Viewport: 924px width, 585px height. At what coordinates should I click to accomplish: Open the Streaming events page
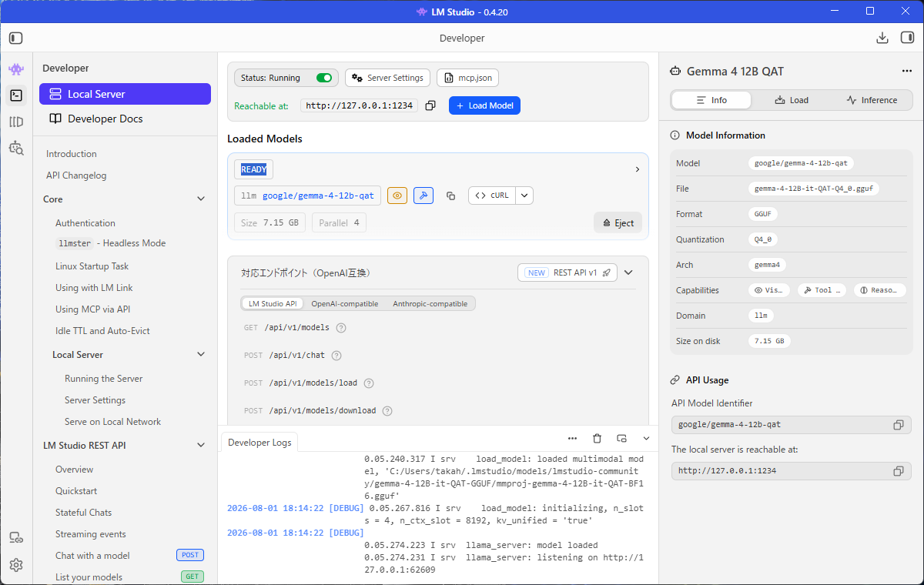[x=91, y=534]
